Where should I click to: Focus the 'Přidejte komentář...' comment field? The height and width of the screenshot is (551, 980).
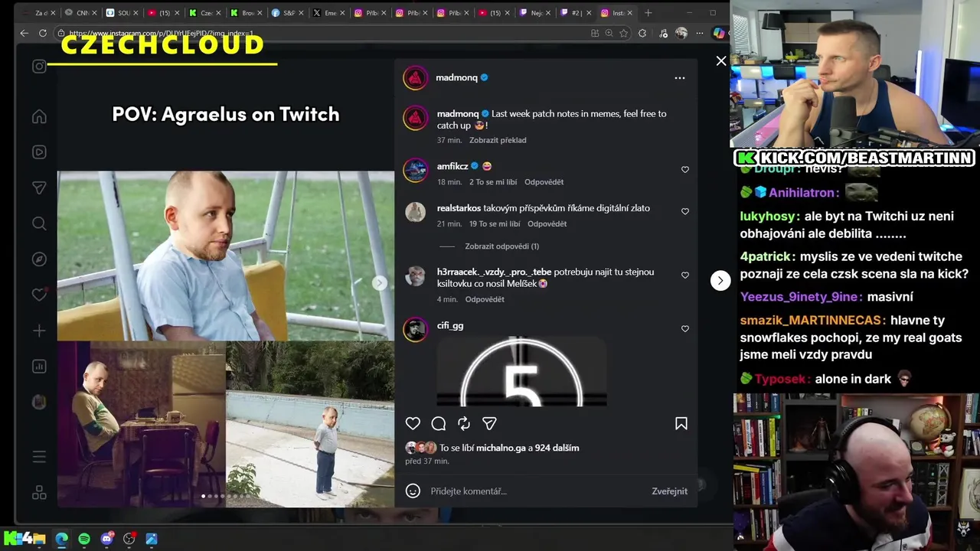pyautogui.click(x=536, y=491)
